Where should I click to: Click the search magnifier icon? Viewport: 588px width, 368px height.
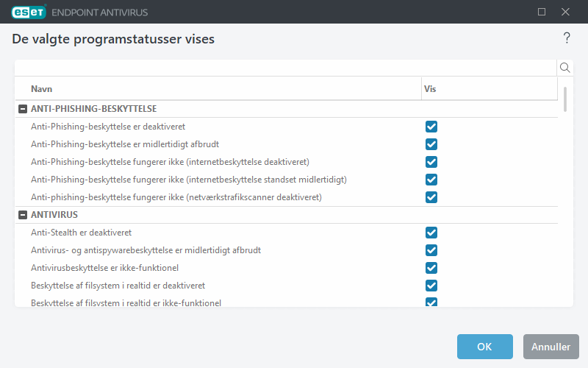(x=564, y=68)
